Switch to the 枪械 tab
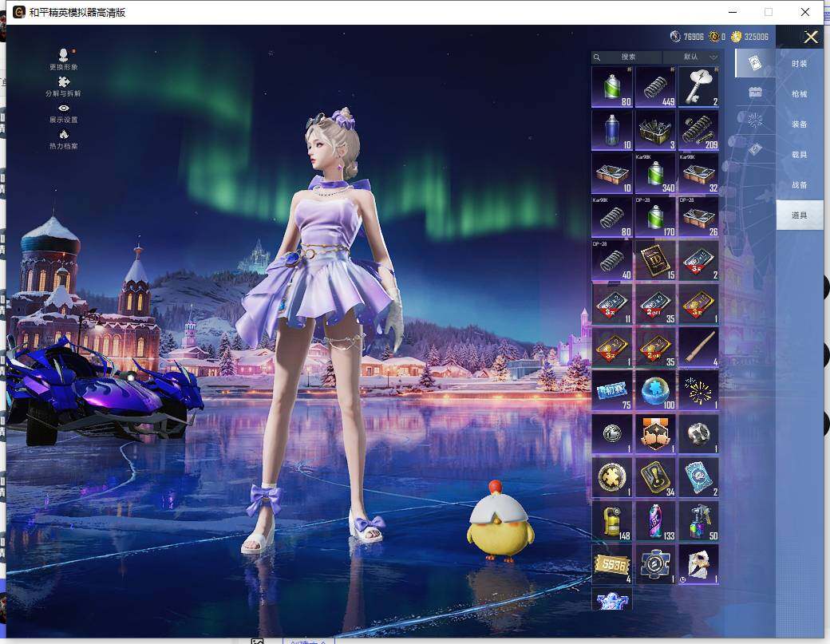This screenshot has height=644, width=830. point(800,94)
